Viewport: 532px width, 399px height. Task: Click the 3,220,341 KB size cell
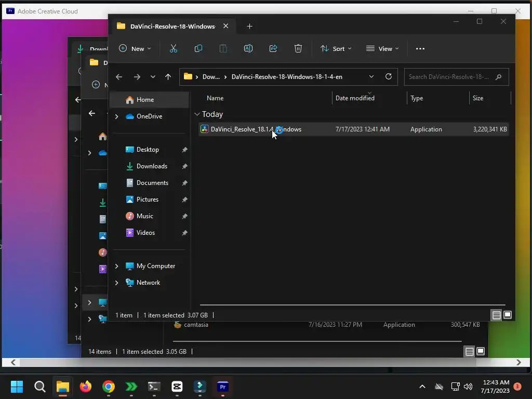(490, 129)
